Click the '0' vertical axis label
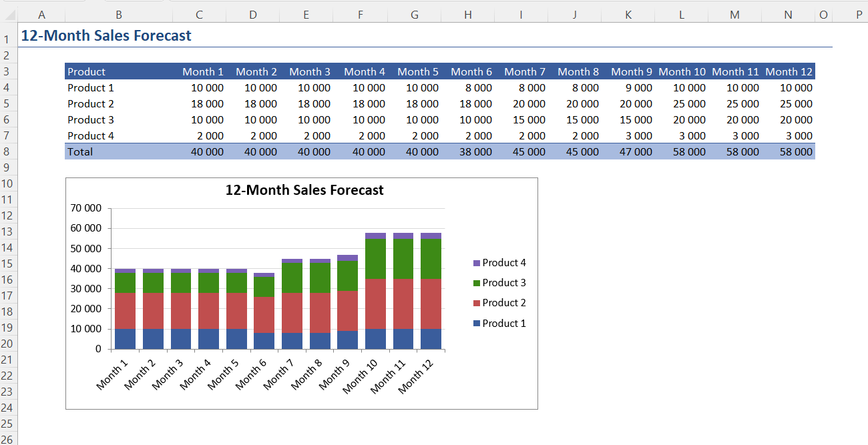Screen dimensions: 868x445 coord(98,349)
